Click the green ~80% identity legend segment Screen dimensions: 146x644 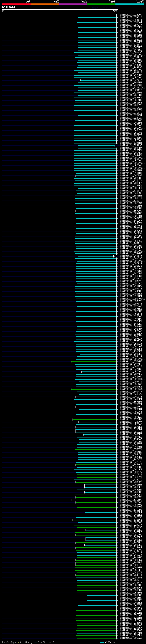click(x=101, y=4)
